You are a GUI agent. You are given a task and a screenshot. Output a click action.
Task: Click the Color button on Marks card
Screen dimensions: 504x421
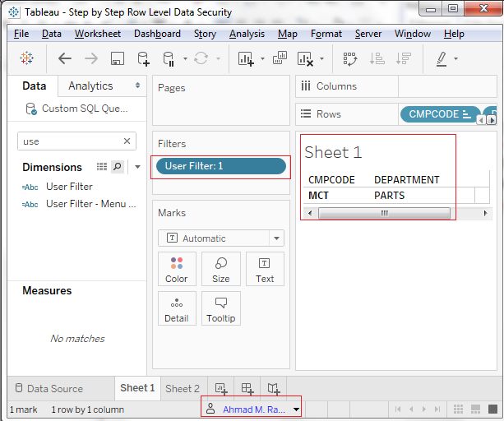(177, 270)
